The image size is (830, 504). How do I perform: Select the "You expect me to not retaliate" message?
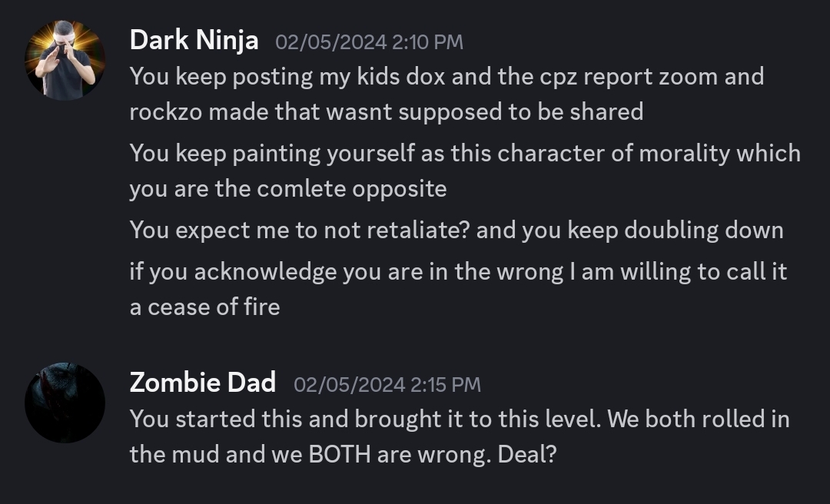[456, 230]
